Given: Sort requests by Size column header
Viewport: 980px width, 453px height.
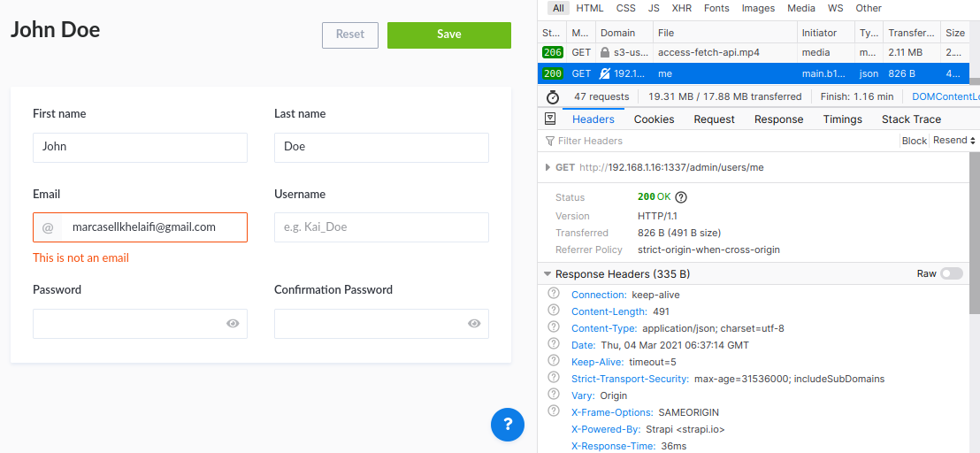Looking at the screenshot, I should pos(956,33).
